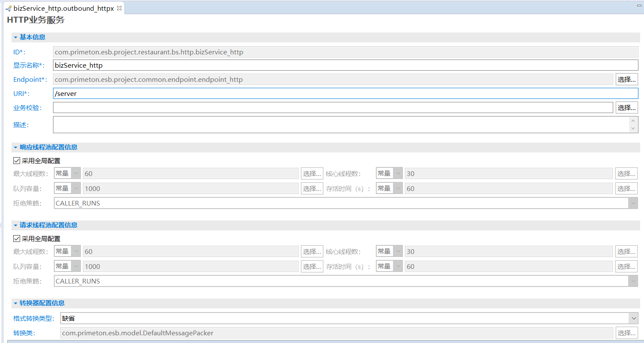Collapse the 基本信息 section
This screenshot has width=644, height=343.
pyautogui.click(x=15, y=37)
